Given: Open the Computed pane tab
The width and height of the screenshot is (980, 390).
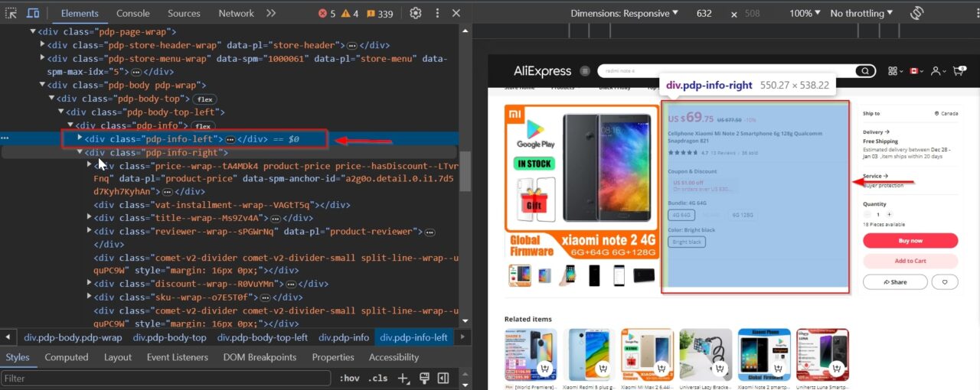Looking at the screenshot, I should [67, 357].
